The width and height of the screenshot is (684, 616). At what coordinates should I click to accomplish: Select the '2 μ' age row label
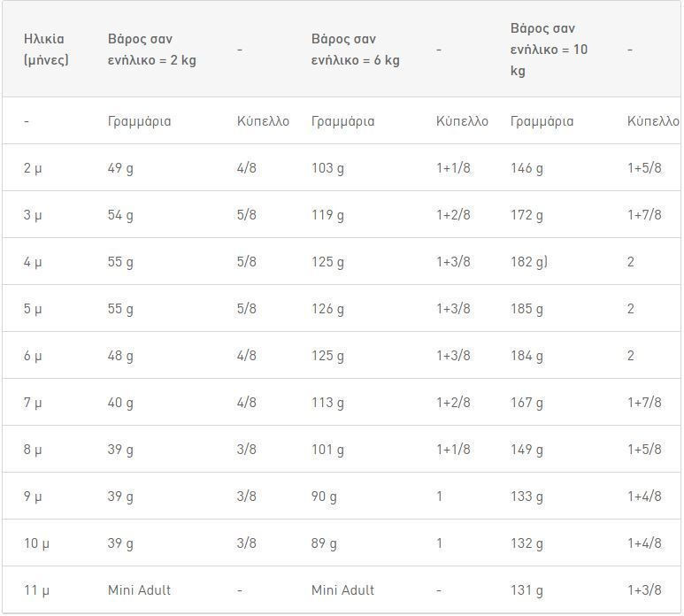33,168
